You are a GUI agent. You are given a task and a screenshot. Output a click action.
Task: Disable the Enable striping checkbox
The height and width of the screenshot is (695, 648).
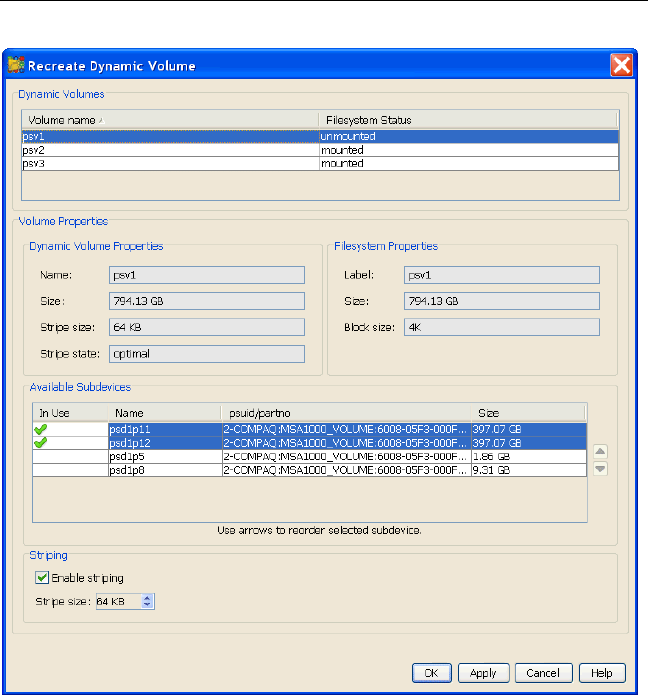(42, 578)
